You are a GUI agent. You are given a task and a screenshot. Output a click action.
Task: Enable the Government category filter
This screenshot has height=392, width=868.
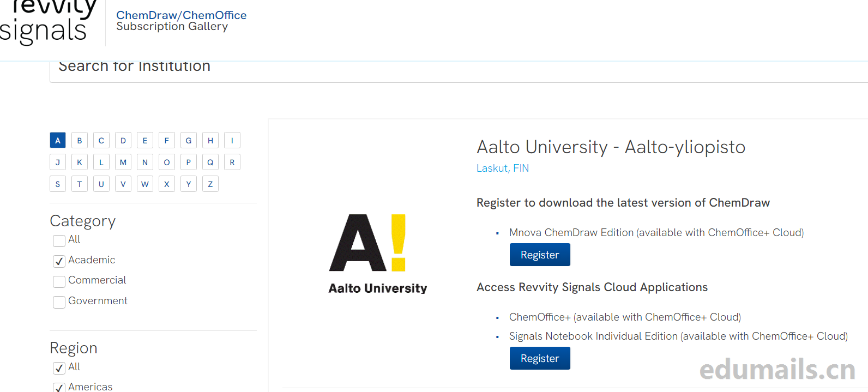tap(59, 302)
